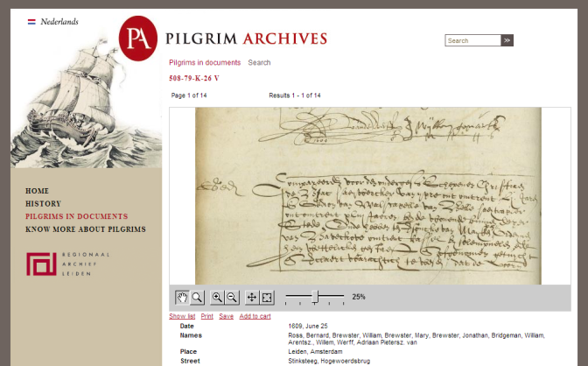
Task: Click the Add to cart link
Action: [255, 316]
